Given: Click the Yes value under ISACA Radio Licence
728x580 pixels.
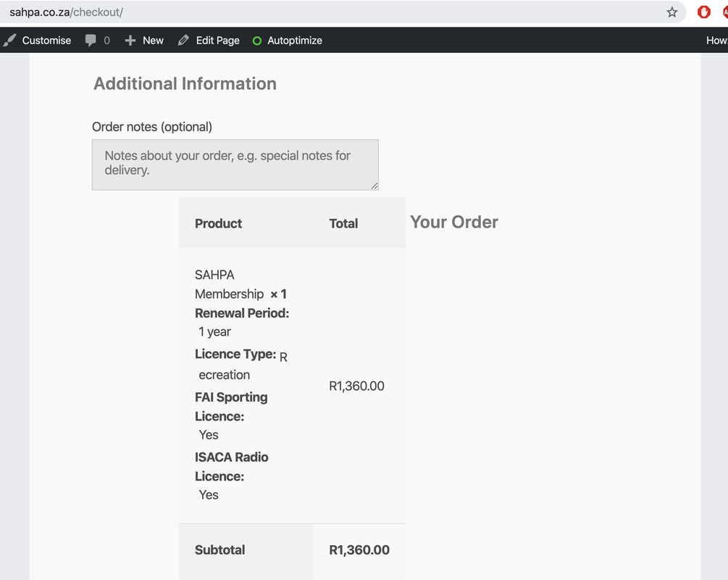Looking at the screenshot, I should 209,495.
